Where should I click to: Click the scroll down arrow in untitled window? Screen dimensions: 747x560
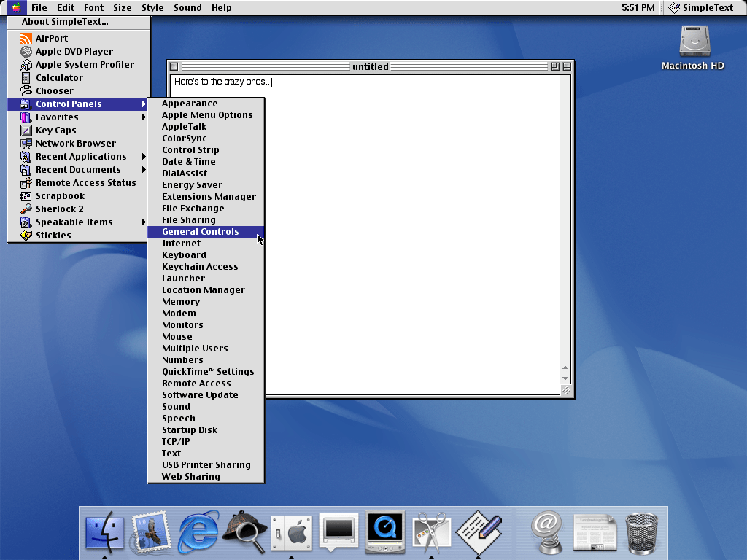[565, 378]
